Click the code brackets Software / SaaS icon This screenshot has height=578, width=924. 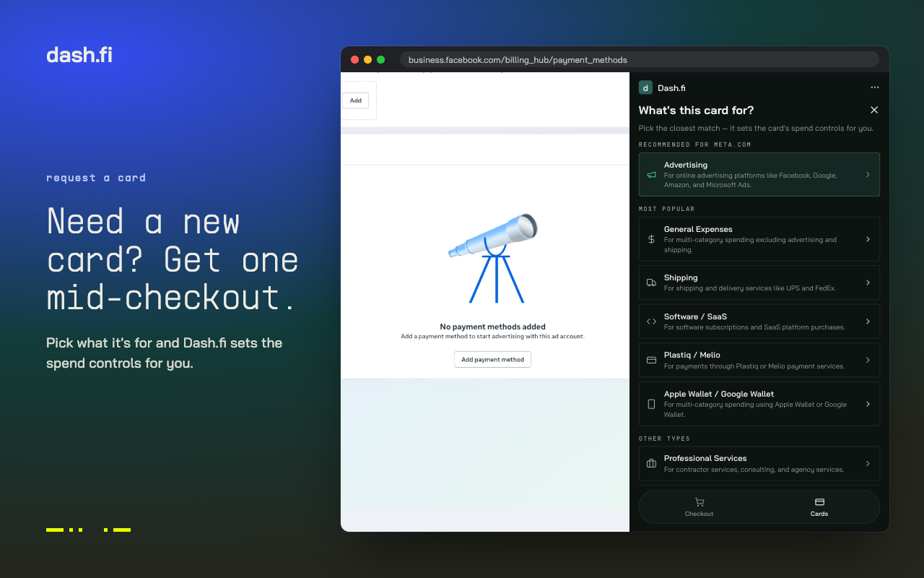pos(651,322)
